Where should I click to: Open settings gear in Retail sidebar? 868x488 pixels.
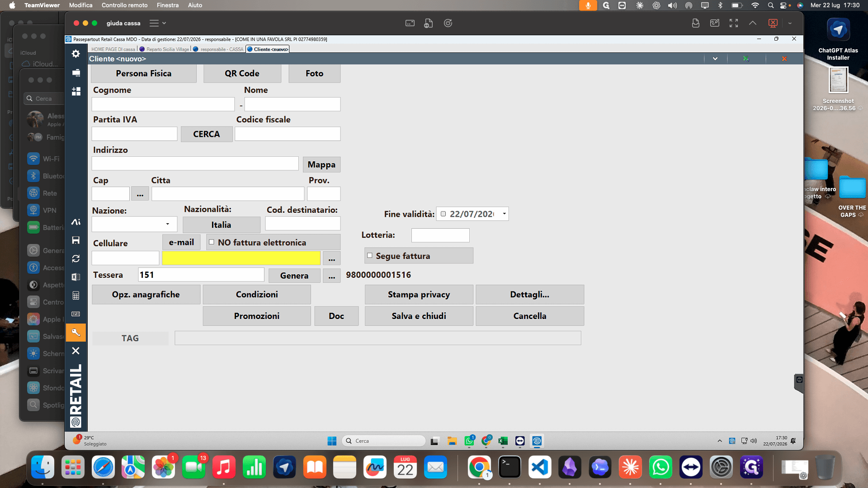coord(76,54)
